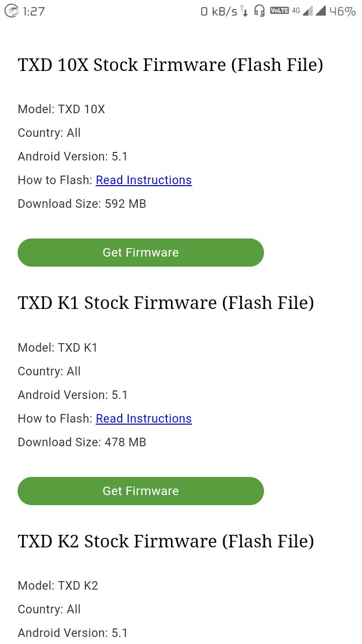362x644 pixels.
Task: Select TXD K1 Stock Firmware heading
Action: pos(166,303)
